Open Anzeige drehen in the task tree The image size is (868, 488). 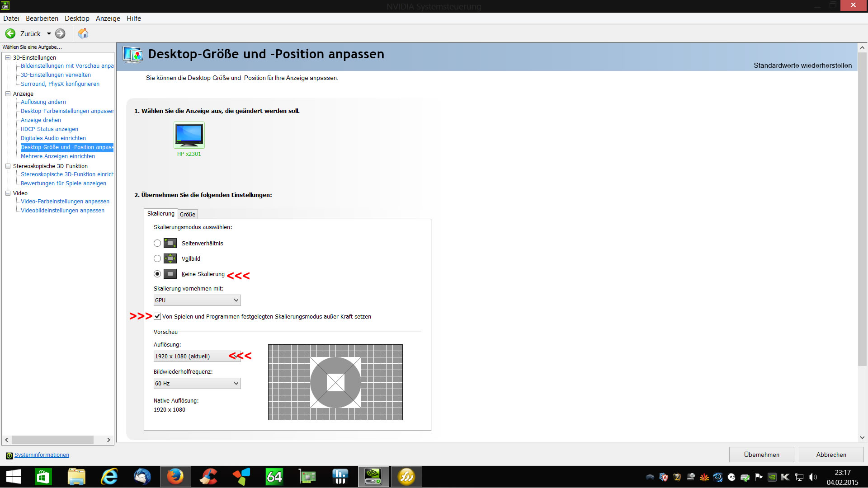click(41, 120)
